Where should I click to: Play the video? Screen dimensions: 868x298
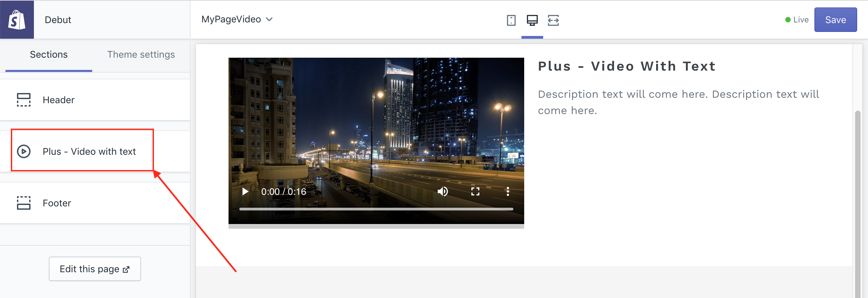tap(245, 192)
